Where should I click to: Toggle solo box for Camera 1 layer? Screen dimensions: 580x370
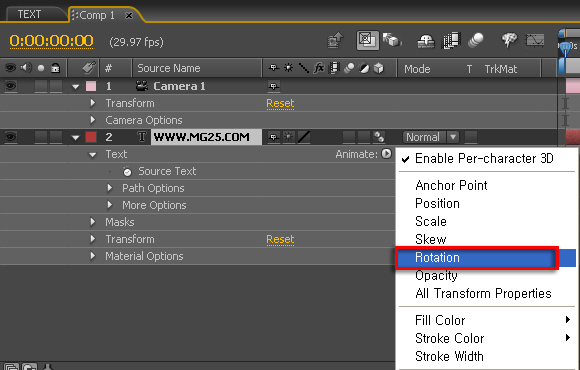[41, 86]
